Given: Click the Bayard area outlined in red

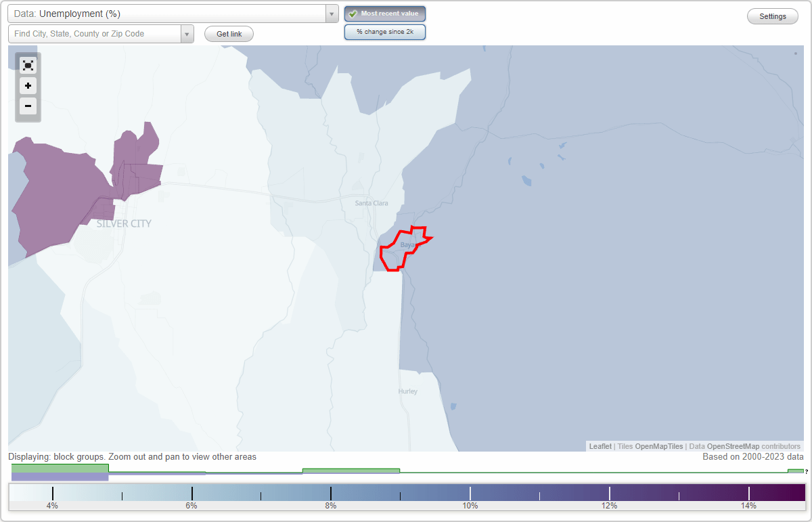Looking at the screenshot, I should (401, 249).
